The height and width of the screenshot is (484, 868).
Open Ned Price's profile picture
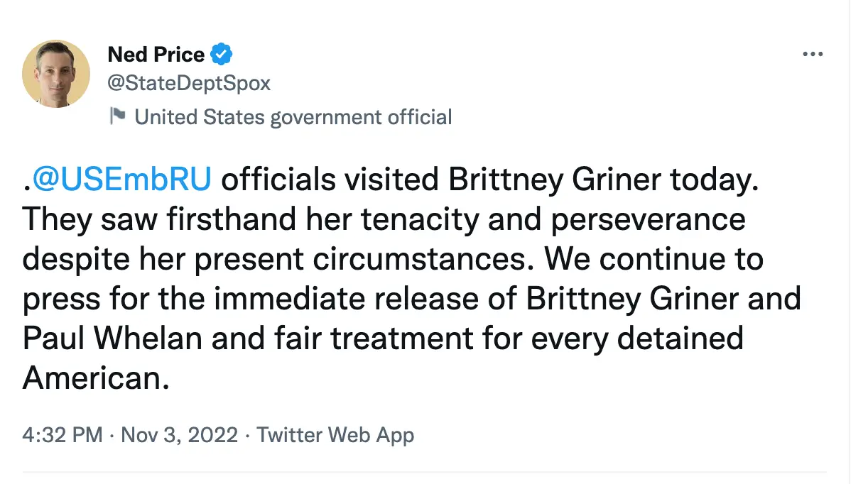pyautogui.click(x=56, y=74)
